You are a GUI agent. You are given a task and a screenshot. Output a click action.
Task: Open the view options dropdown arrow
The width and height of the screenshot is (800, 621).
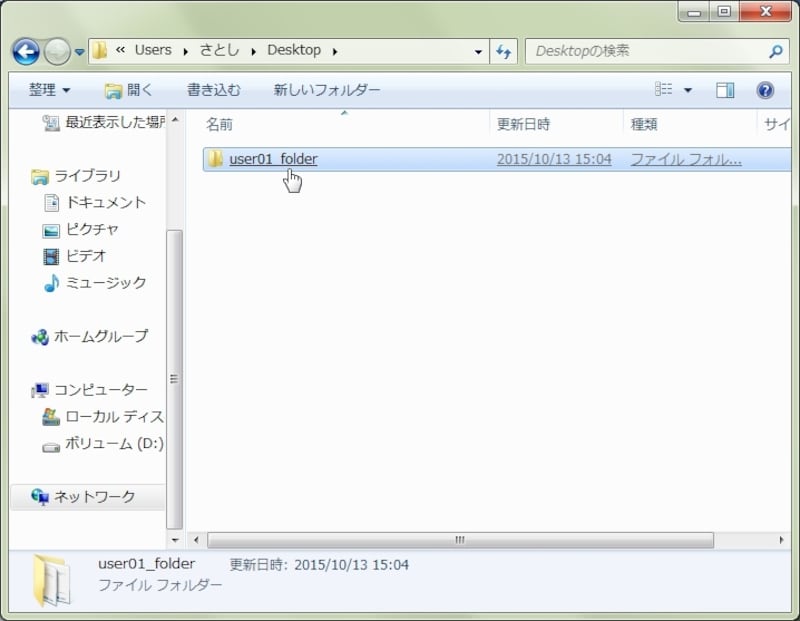(688, 91)
